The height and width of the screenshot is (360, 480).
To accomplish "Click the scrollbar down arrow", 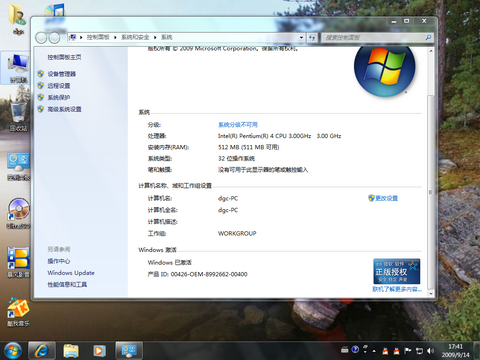I will pos(431,294).
